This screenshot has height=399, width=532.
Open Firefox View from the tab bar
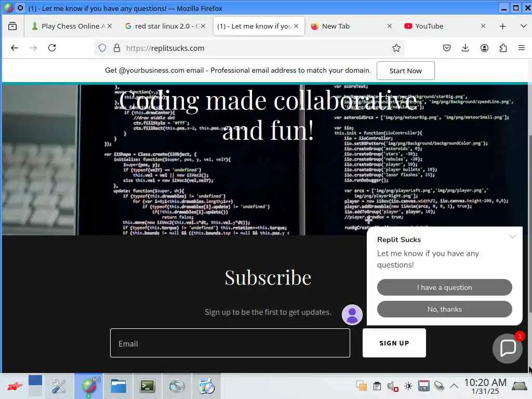(x=12, y=26)
